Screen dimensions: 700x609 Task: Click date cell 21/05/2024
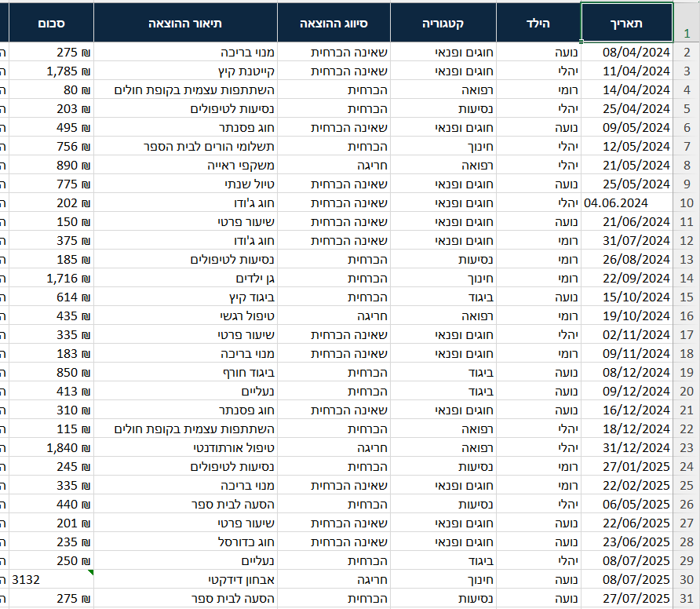pos(627,165)
